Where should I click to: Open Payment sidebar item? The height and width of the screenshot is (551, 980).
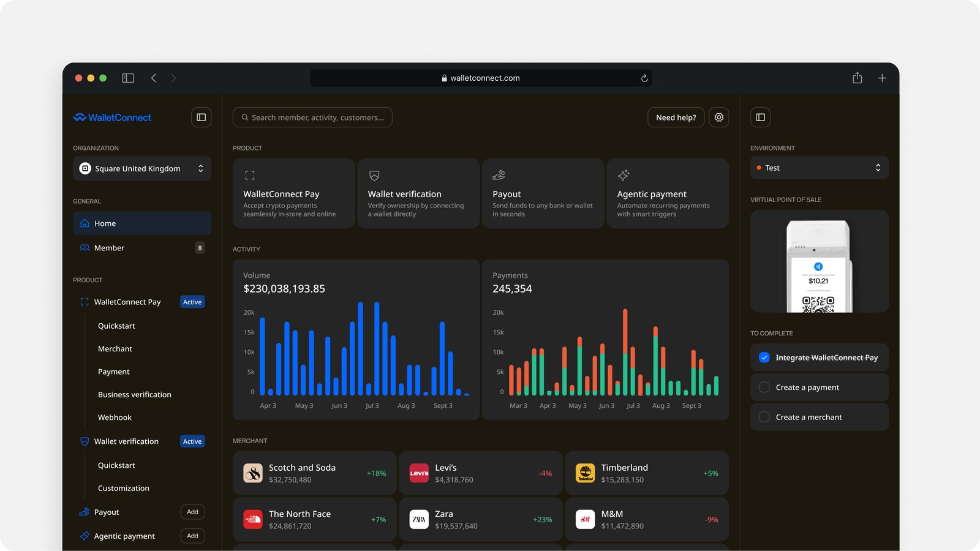(114, 372)
